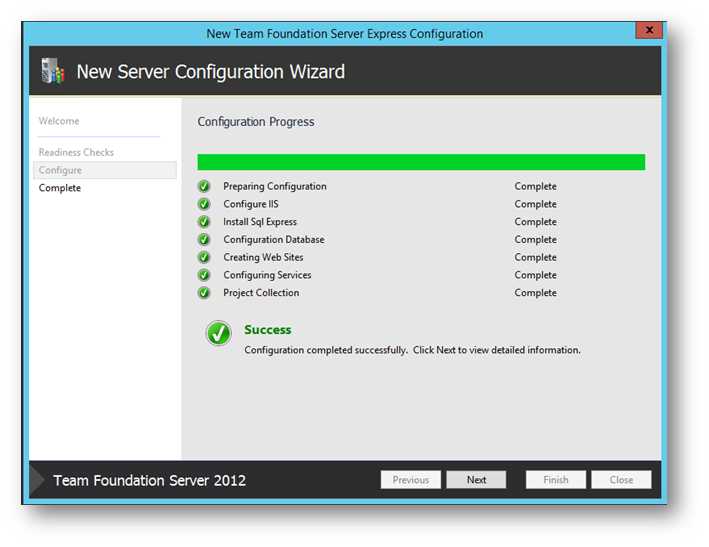Viewport: 709px width, 547px height.
Task: Select the Readiness Checks step
Action: [76, 152]
